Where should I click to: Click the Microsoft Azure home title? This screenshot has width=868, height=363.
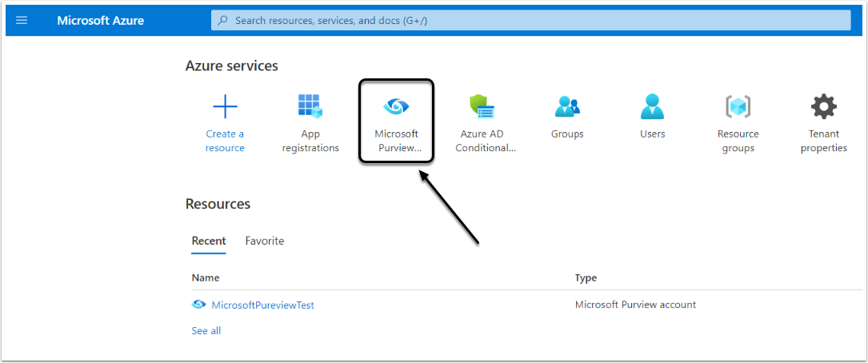(x=100, y=21)
